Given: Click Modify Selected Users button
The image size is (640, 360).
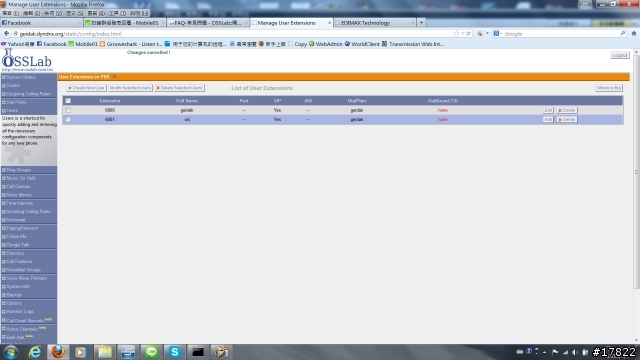Looking at the screenshot, I should coord(130,88).
